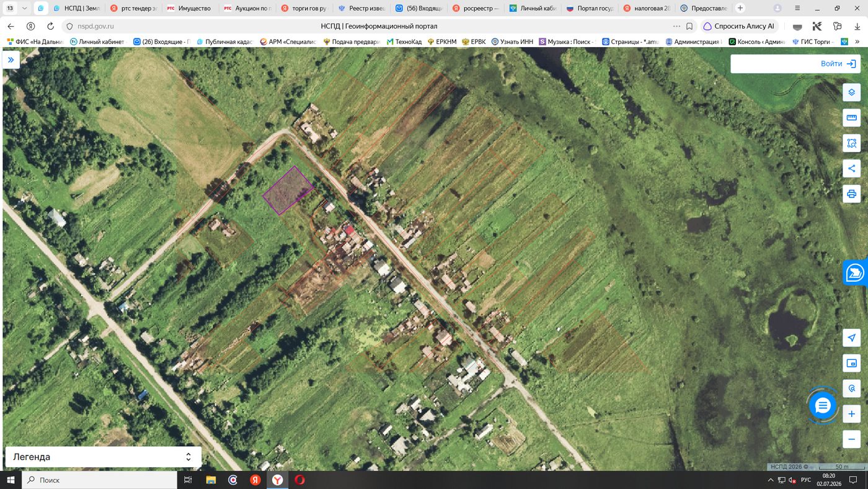The image size is (868, 489).
Task: Open the tab groups dropdown arrow
Action: tap(24, 9)
